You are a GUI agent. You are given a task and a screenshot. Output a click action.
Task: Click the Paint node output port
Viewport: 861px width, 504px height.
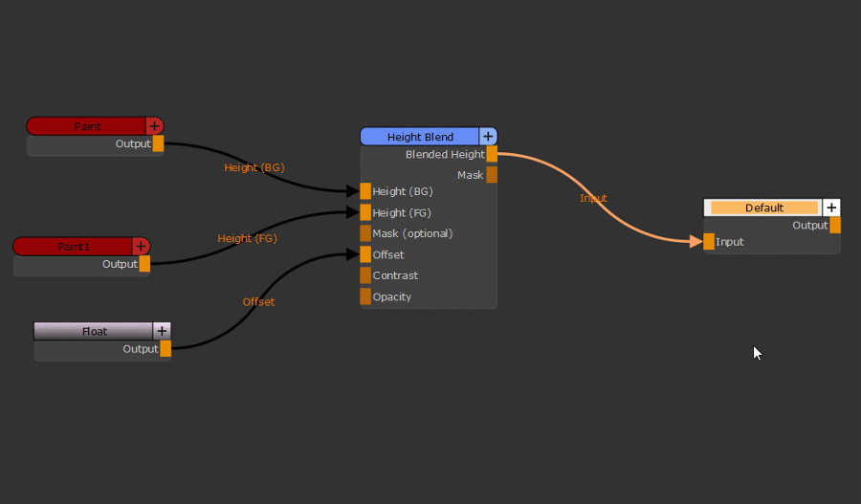158,143
